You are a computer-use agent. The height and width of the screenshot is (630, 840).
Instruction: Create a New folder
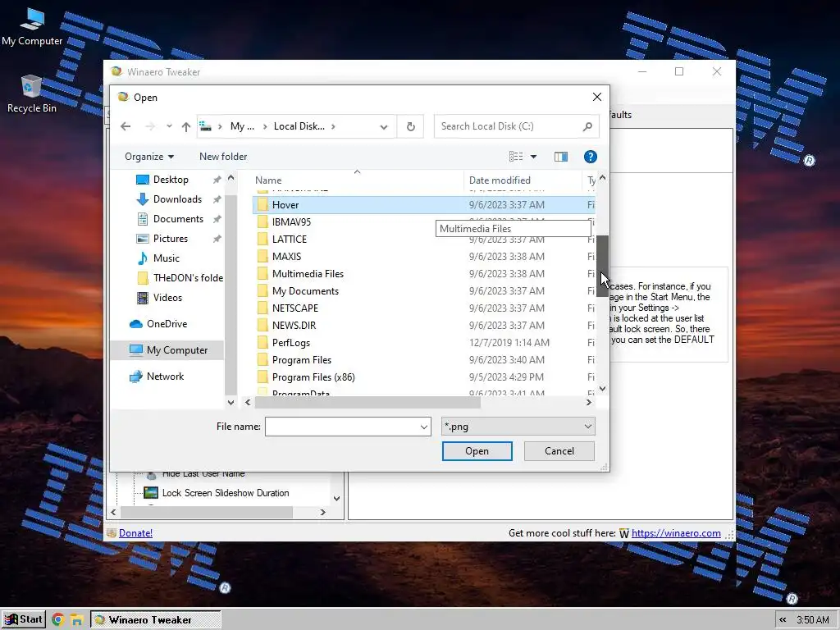click(x=223, y=157)
